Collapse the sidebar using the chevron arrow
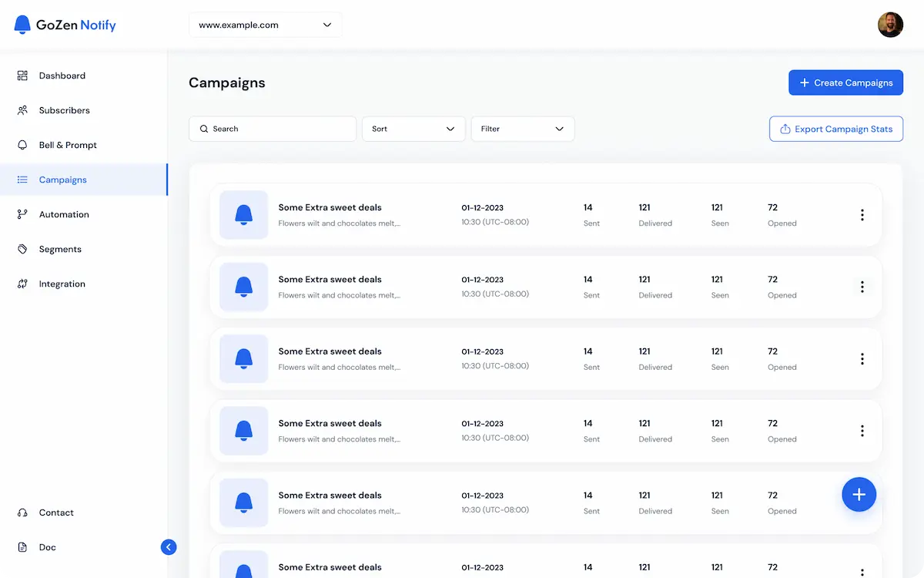Viewport: 924px width, 578px height. coord(169,547)
